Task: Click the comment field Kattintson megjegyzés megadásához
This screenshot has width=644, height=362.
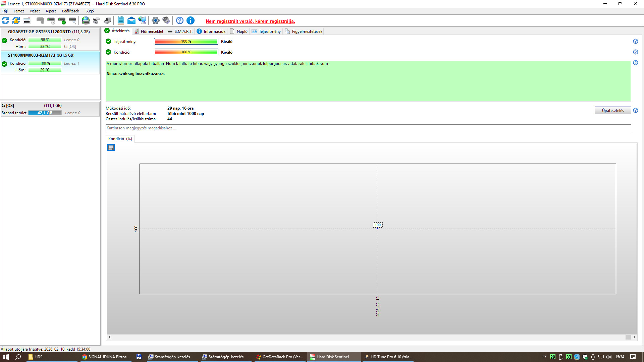Action: click(x=368, y=128)
